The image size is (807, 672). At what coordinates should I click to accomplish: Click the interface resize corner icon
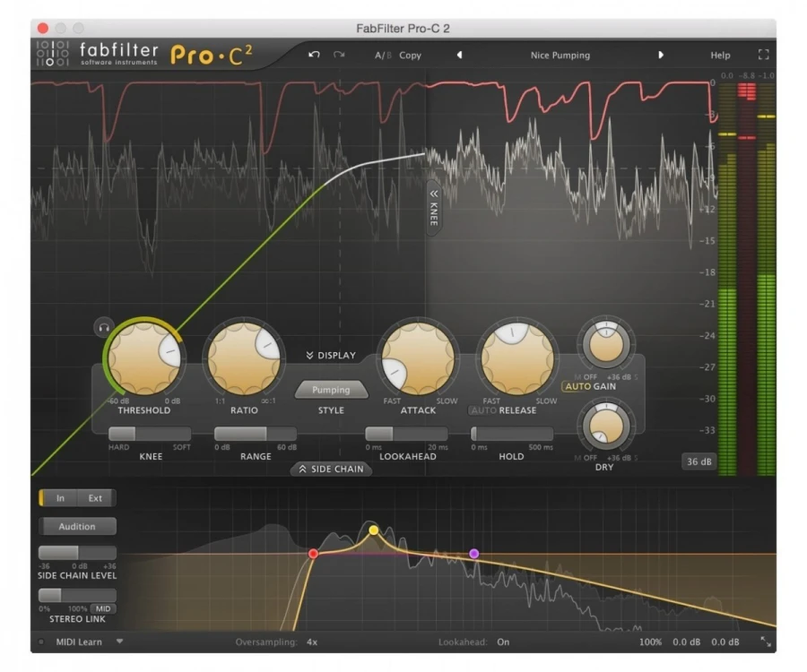click(x=766, y=642)
